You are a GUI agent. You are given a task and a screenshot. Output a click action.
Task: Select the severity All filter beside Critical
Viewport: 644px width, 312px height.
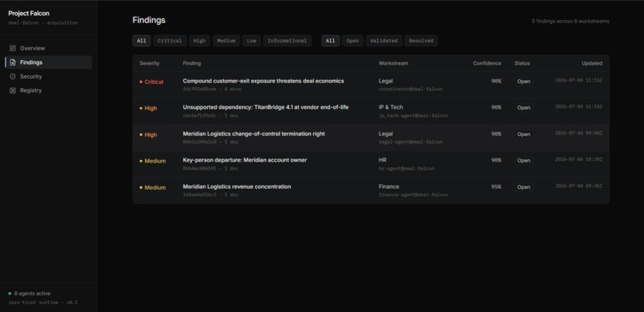click(x=141, y=41)
